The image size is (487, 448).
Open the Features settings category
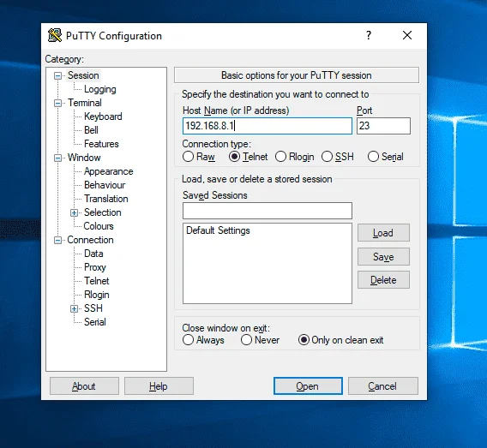[x=101, y=144]
